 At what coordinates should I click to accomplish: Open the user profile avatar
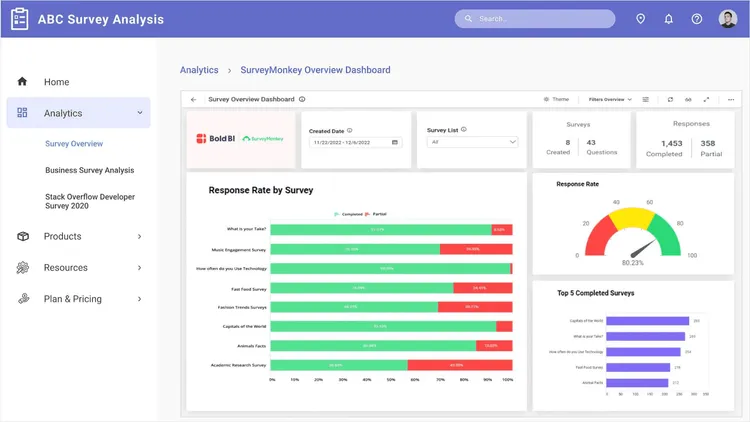(728, 19)
